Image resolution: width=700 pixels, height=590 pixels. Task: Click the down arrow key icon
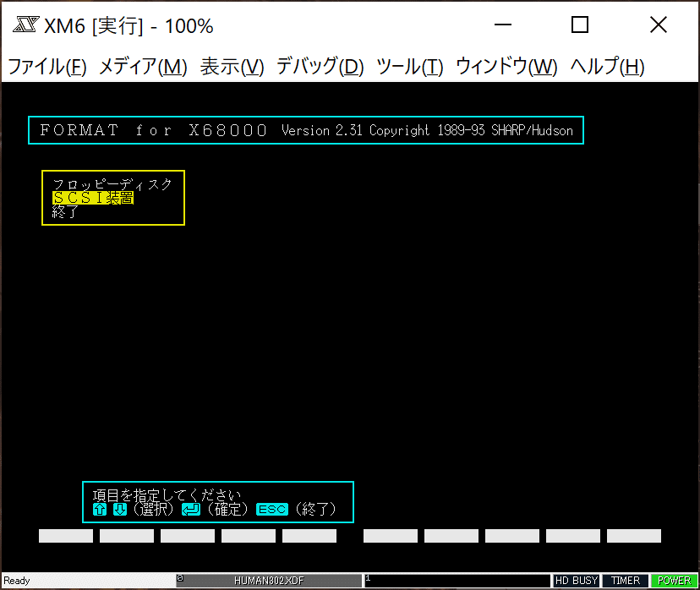coord(120,509)
